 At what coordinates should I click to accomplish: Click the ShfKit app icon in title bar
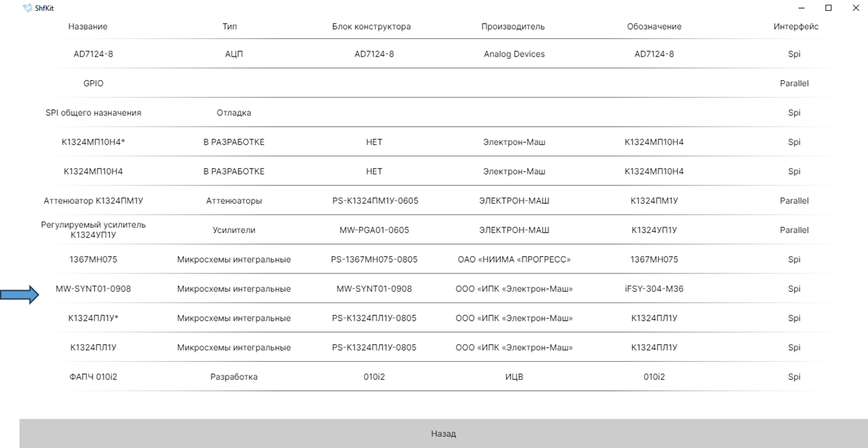[x=27, y=8]
